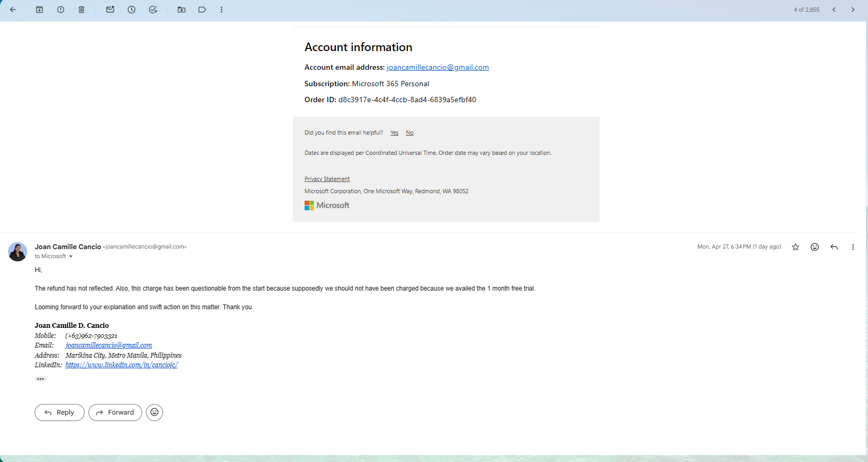The width and height of the screenshot is (868, 462).
Task: Answer Yes to email helpful question
Action: pyautogui.click(x=395, y=133)
